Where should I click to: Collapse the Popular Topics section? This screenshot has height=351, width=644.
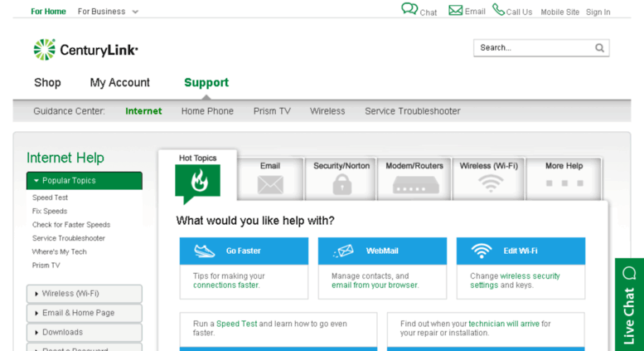[x=84, y=180]
